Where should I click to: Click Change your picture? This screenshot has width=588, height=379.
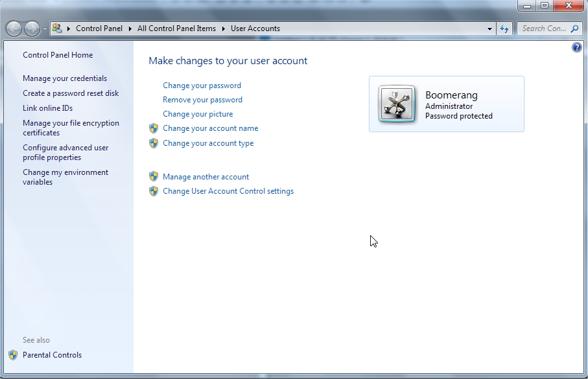point(198,114)
